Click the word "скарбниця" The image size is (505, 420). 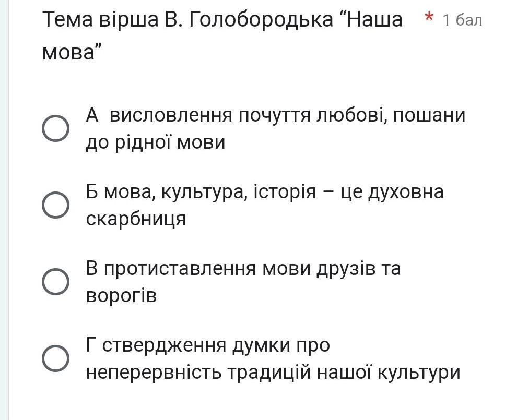[136, 219]
